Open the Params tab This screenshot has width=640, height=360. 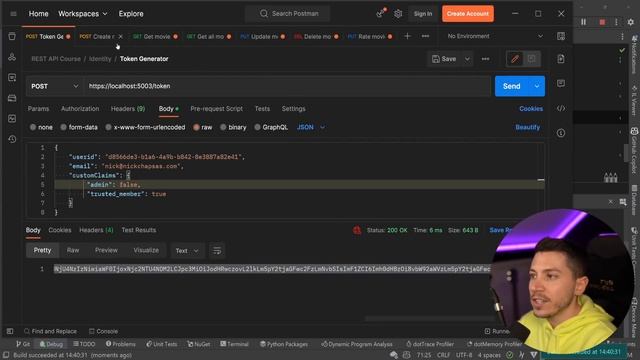coord(38,109)
